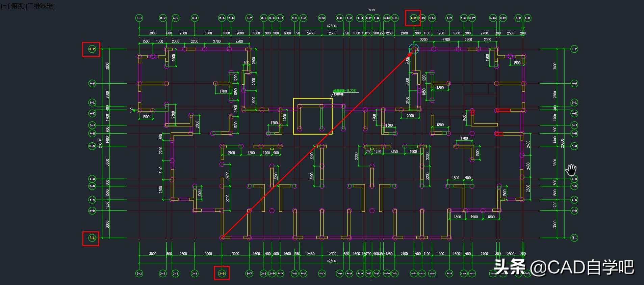Select the left-side axis bubble 3-P
The height and width of the screenshot is (285, 644).
tap(92, 49)
